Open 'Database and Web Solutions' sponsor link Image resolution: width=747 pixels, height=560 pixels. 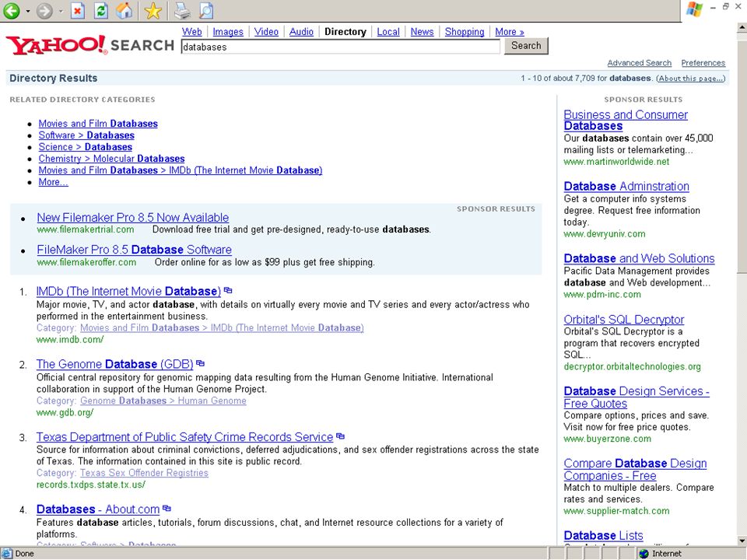click(640, 258)
